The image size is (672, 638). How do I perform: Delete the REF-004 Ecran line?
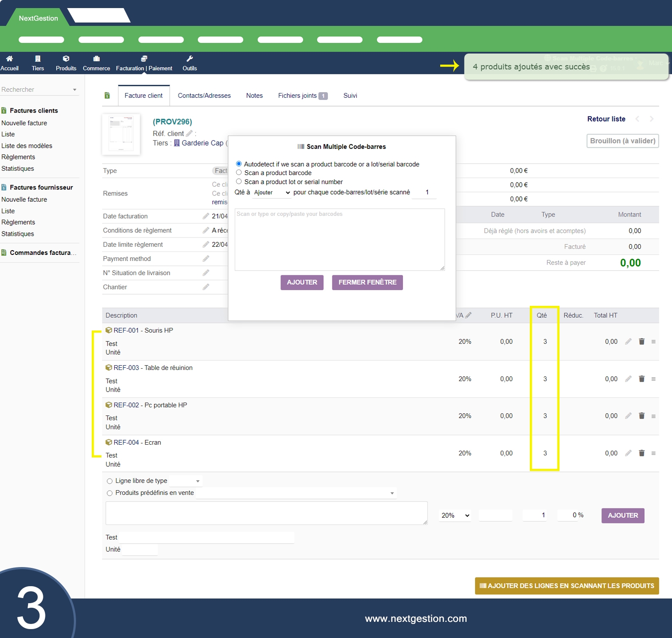pos(641,453)
